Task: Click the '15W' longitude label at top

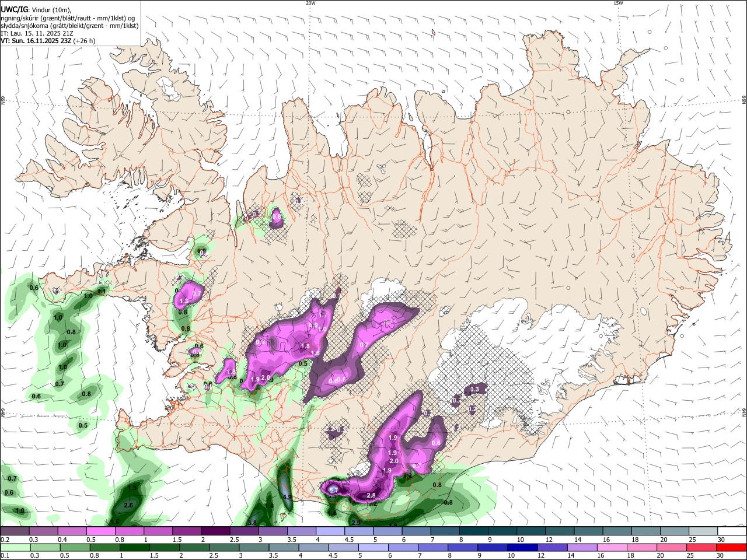Action: pyautogui.click(x=618, y=3)
